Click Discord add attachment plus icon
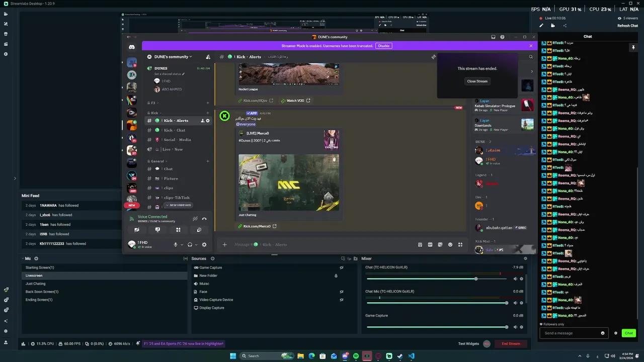Viewport: 644px width, 362px height. point(225,244)
